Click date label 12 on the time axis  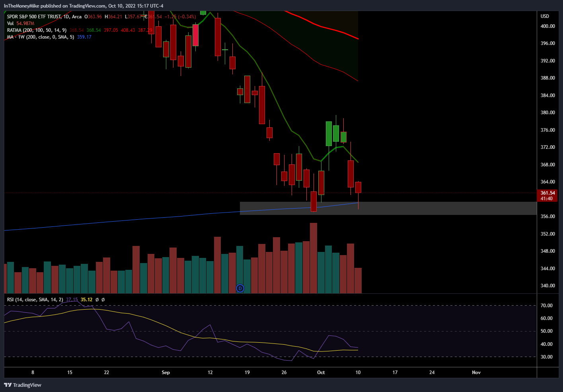[210, 372]
